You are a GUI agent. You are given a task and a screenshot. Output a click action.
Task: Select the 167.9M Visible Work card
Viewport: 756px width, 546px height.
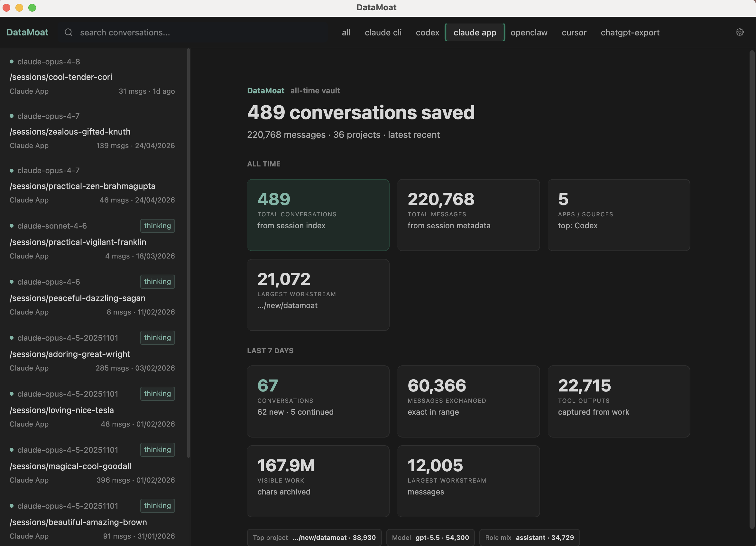click(318, 481)
